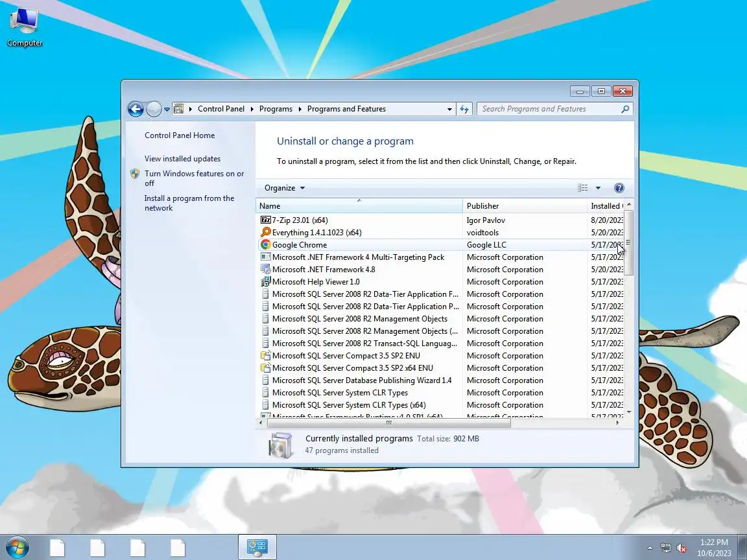Open Install a program from the network
The image size is (747, 560).
189,203
